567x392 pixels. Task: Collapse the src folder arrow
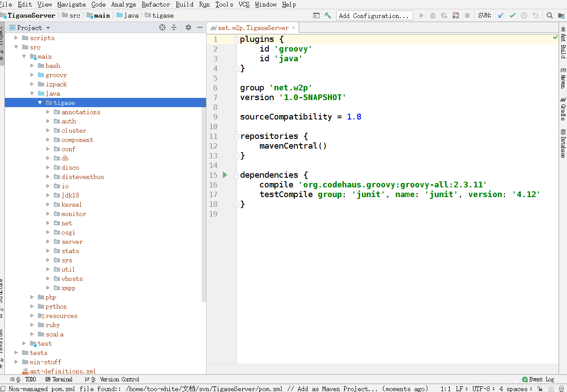pos(16,47)
